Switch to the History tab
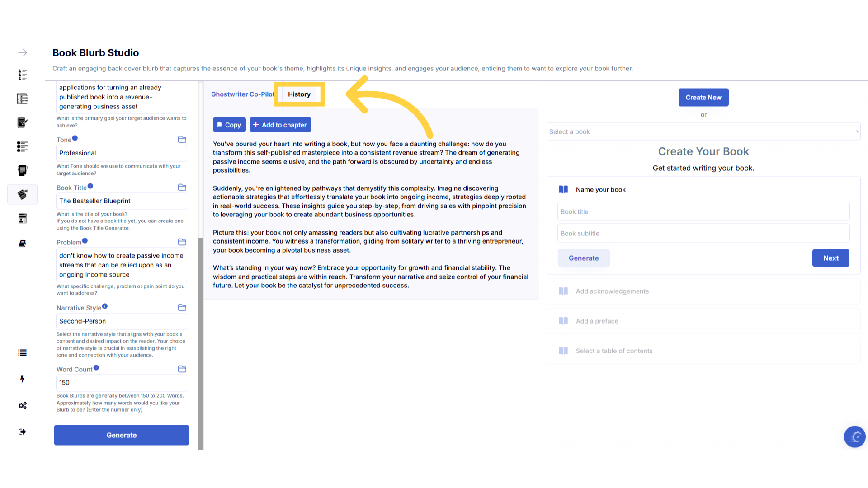The width and height of the screenshot is (868, 488). [299, 94]
